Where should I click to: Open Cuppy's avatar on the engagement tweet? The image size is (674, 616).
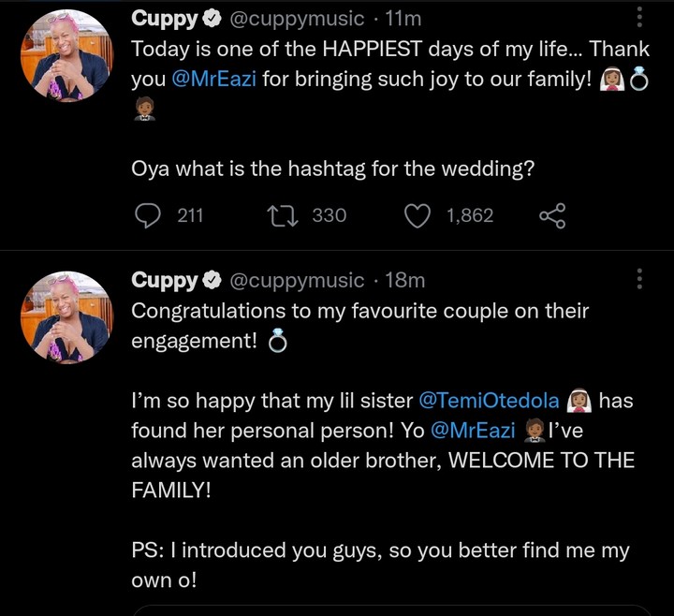(x=66, y=317)
